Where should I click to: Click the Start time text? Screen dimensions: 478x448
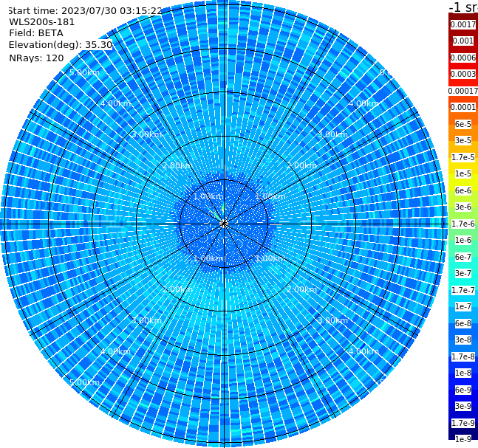click(84, 10)
